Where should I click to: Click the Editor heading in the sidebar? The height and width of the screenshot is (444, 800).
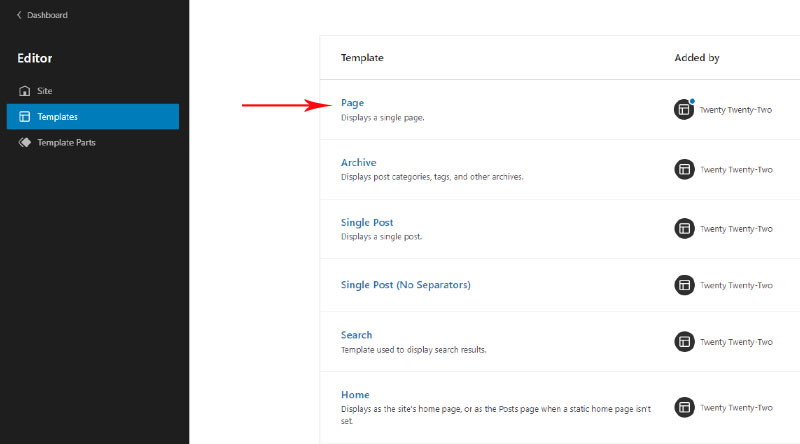point(35,58)
